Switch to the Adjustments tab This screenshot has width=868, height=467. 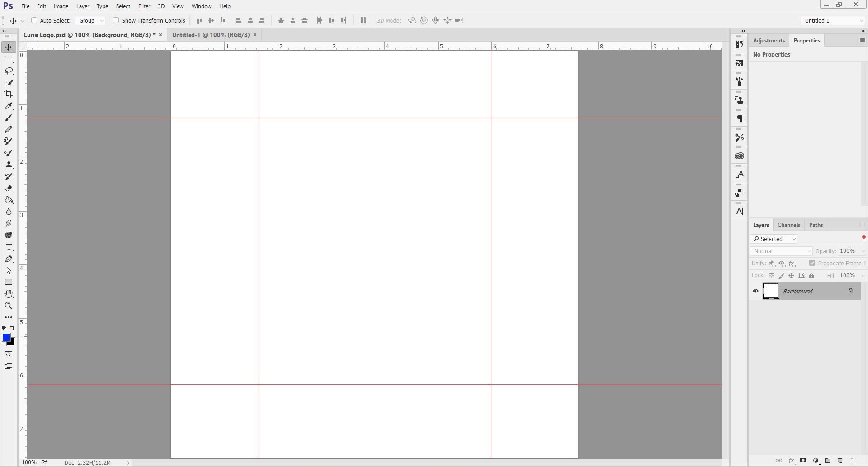(769, 40)
